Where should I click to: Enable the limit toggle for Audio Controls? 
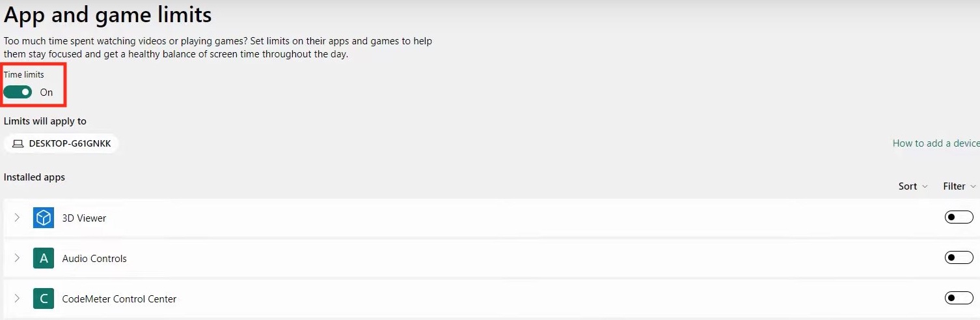pos(959,258)
